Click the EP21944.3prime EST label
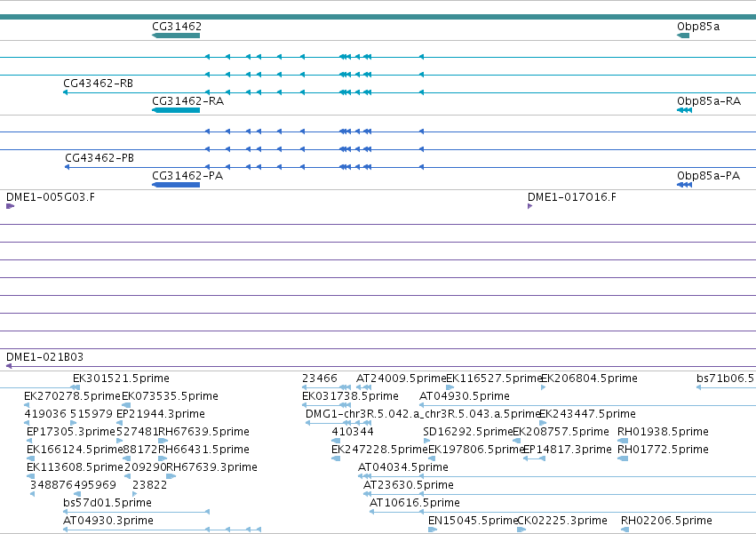 pos(161,414)
